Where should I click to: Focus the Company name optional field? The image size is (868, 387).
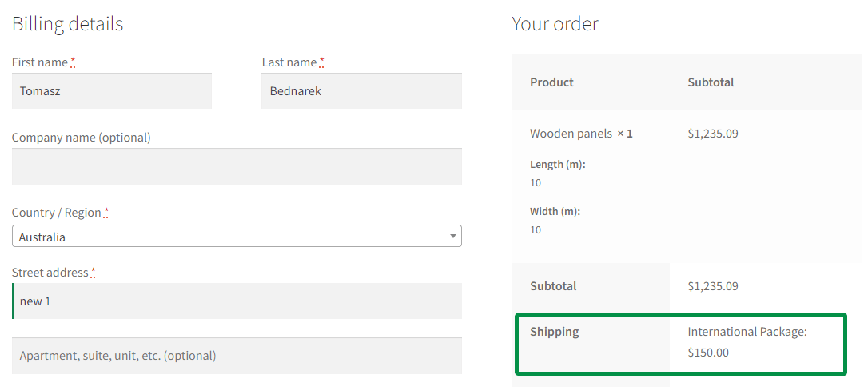pyautogui.click(x=237, y=166)
